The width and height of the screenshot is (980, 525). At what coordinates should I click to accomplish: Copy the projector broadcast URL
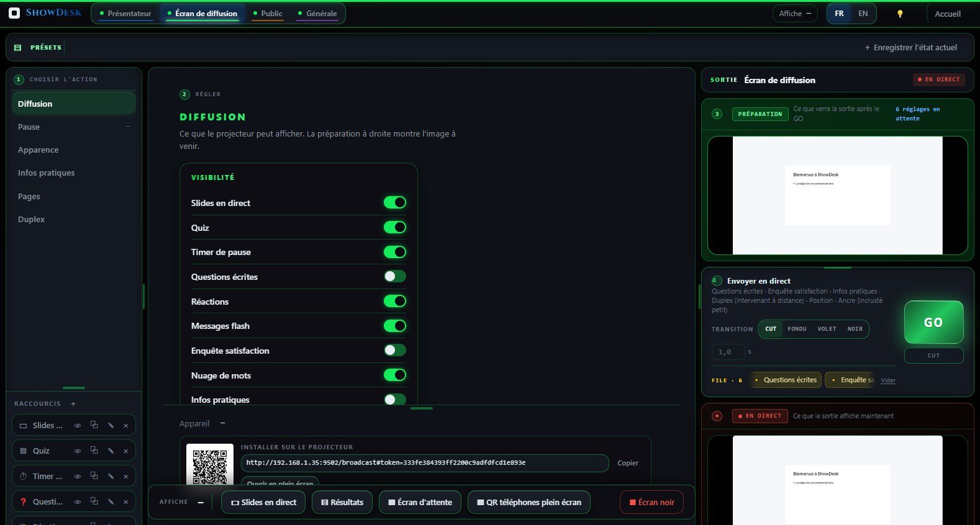pos(628,463)
